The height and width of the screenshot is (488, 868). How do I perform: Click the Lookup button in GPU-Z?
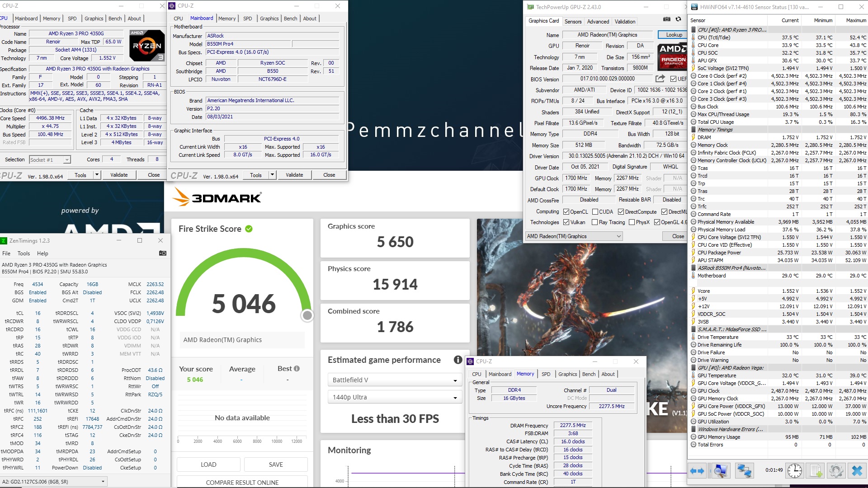click(674, 35)
